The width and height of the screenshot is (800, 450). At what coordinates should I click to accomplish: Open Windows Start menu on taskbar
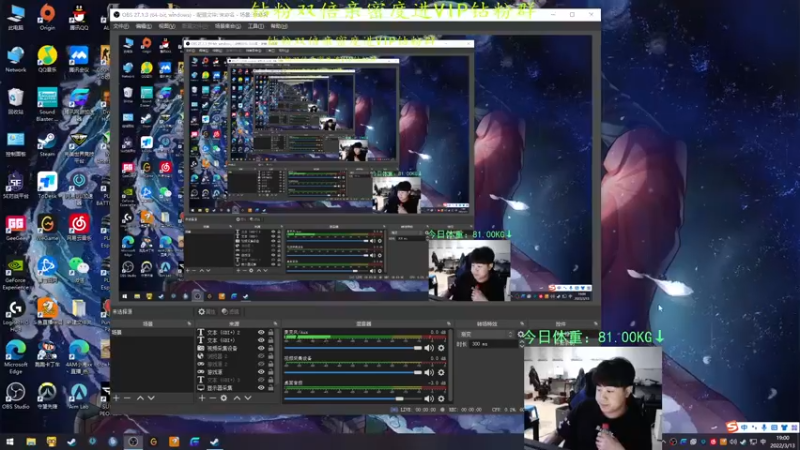[x=10, y=442]
